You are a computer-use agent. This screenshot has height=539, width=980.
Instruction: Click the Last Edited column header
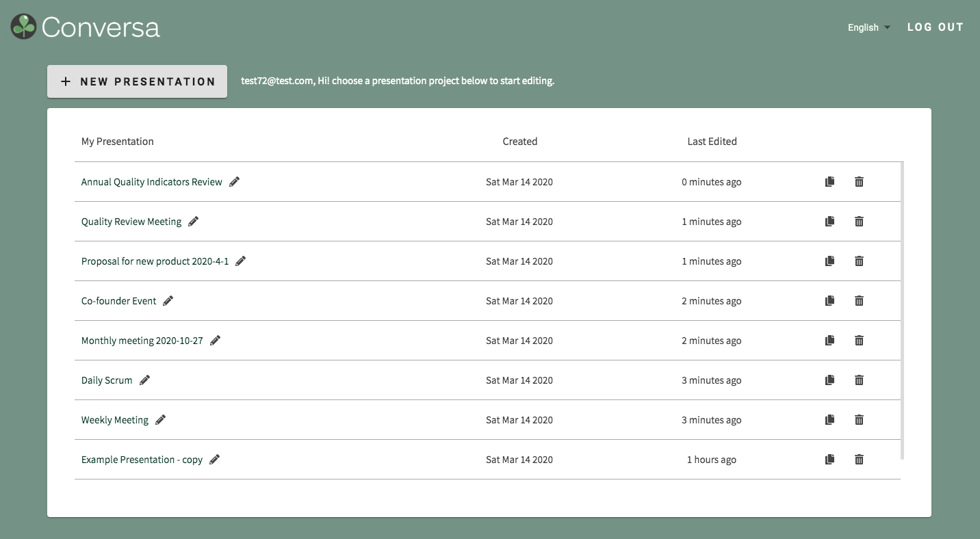point(712,142)
